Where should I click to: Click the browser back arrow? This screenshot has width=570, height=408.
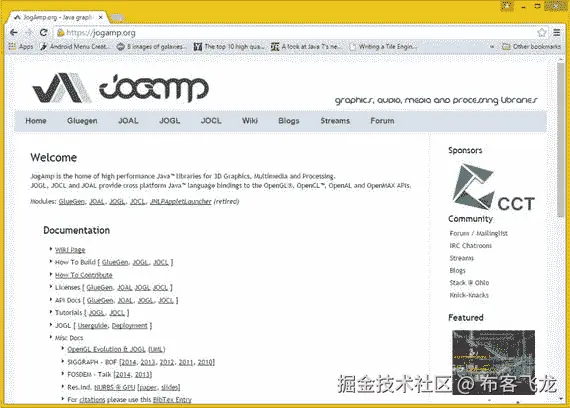coord(14,33)
